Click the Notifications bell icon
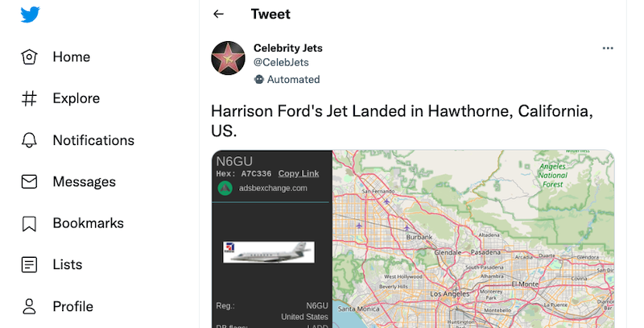Image resolution: width=644 pixels, height=328 pixels. point(30,140)
